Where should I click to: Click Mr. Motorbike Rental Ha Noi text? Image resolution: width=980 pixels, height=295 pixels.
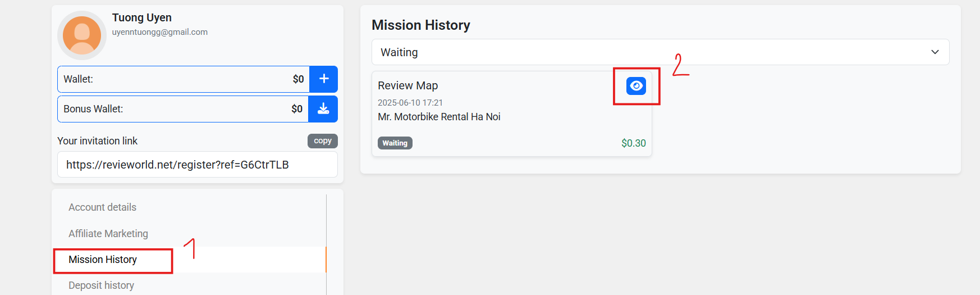439,117
